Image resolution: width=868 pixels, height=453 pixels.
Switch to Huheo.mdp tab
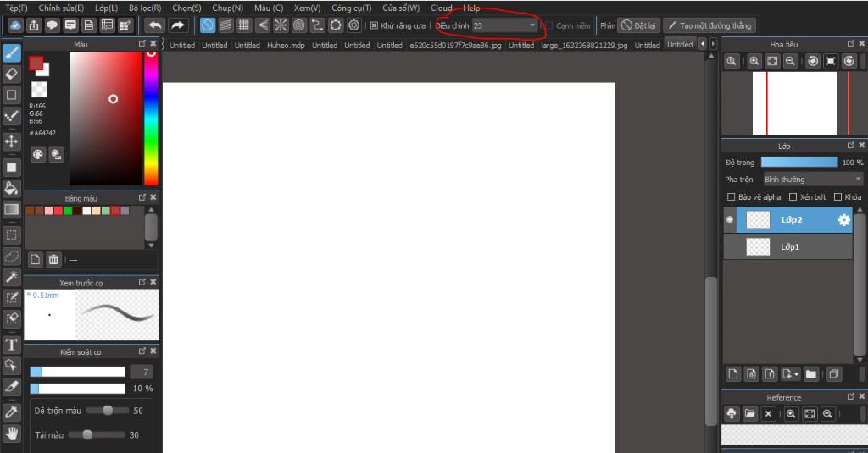pyautogui.click(x=286, y=46)
